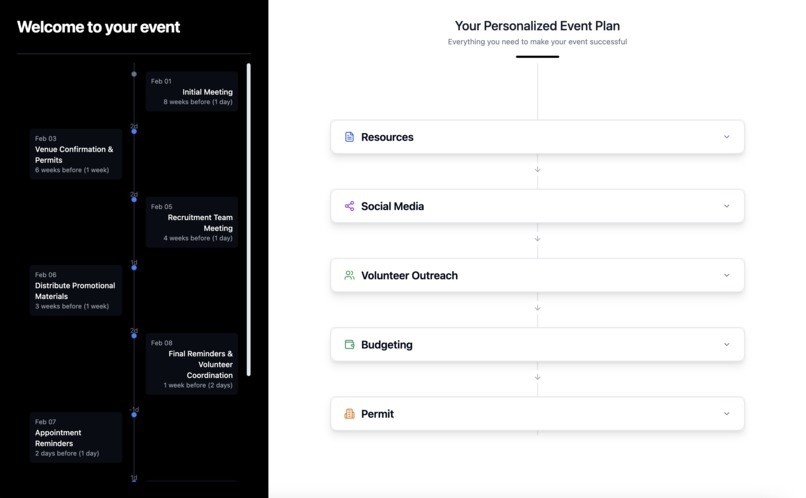
Task: Click the Volunteer Outreach people icon
Action: pyautogui.click(x=349, y=275)
